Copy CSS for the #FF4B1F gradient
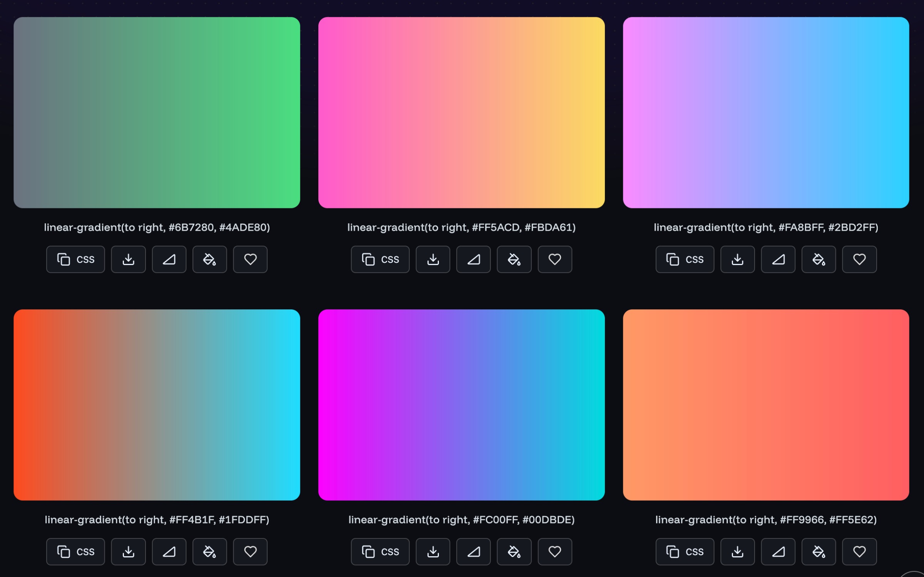 click(75, 551)
